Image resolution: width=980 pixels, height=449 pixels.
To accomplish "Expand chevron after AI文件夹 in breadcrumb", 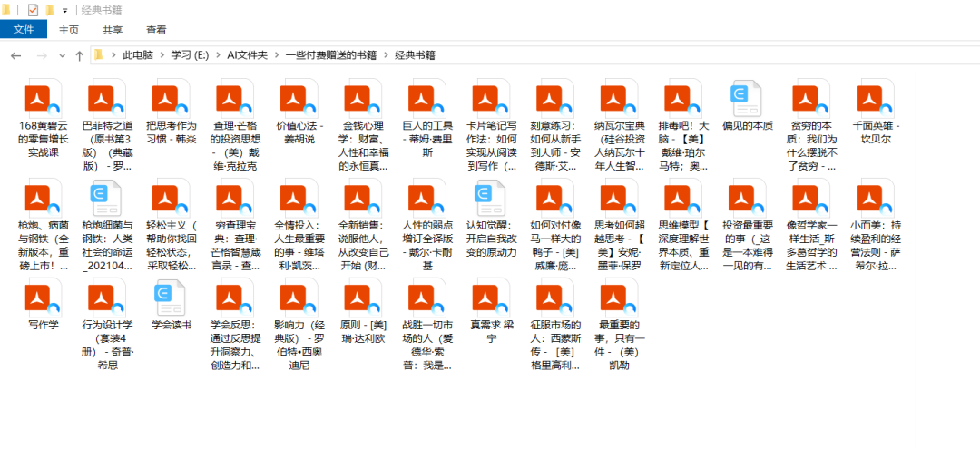I will click(x=277, y=55).
